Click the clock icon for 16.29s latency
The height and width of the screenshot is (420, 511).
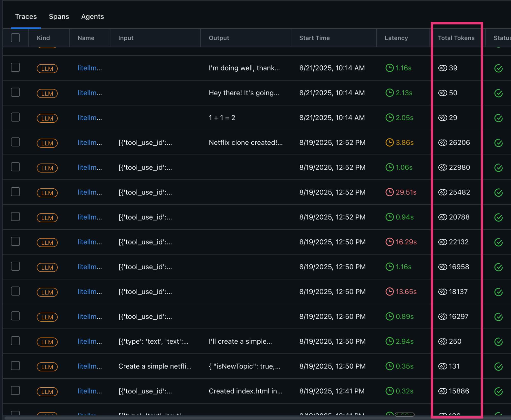pyautogui.click(x=389, y=242)
